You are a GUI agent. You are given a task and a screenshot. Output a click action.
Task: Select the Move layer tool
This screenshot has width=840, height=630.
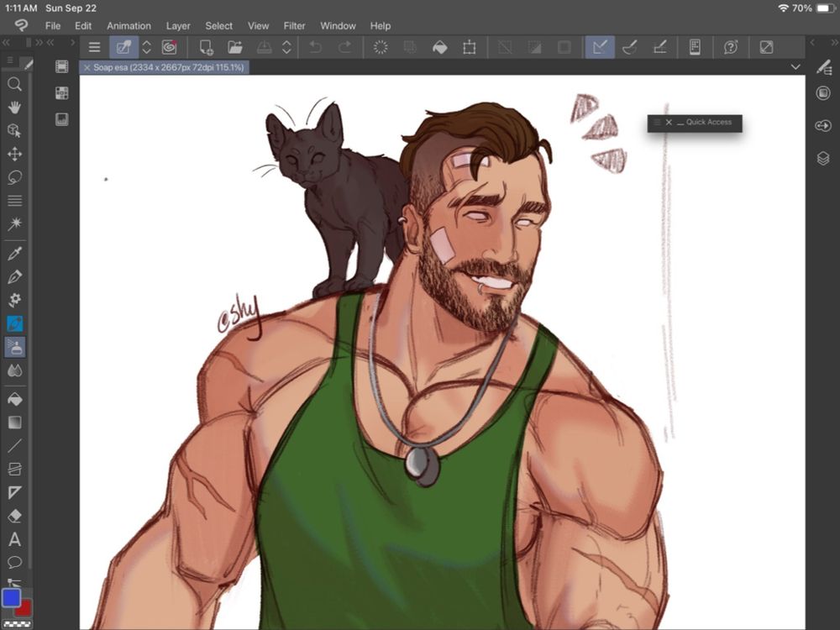tap(14, 155)
